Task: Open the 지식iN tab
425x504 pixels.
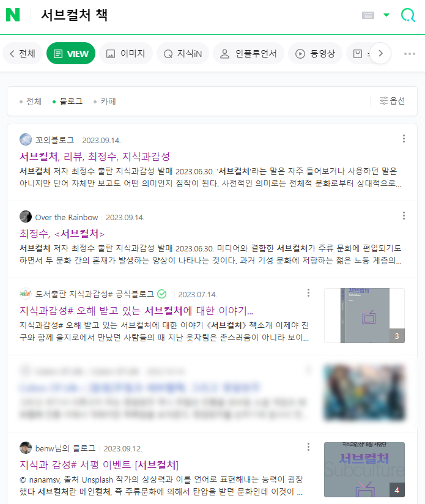Action: click(x=183, y=53)
